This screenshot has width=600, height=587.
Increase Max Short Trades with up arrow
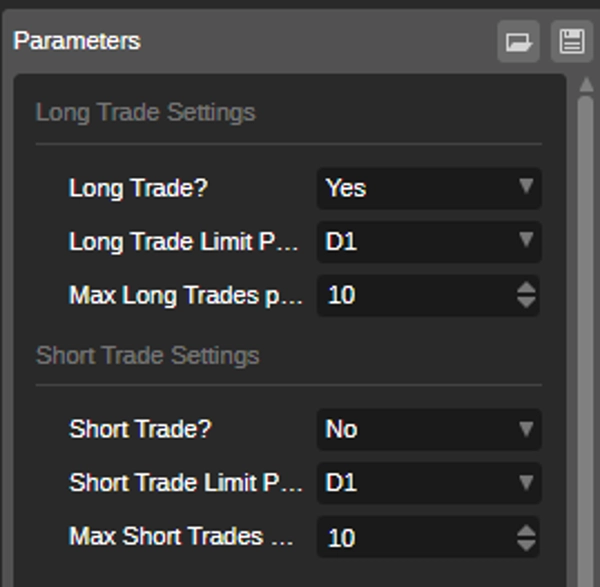[527, 530]
